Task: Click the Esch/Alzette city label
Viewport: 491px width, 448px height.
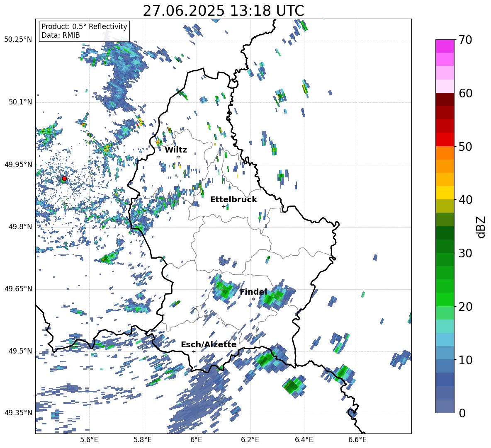Action: pyautogui.click(x=209, y=345)
